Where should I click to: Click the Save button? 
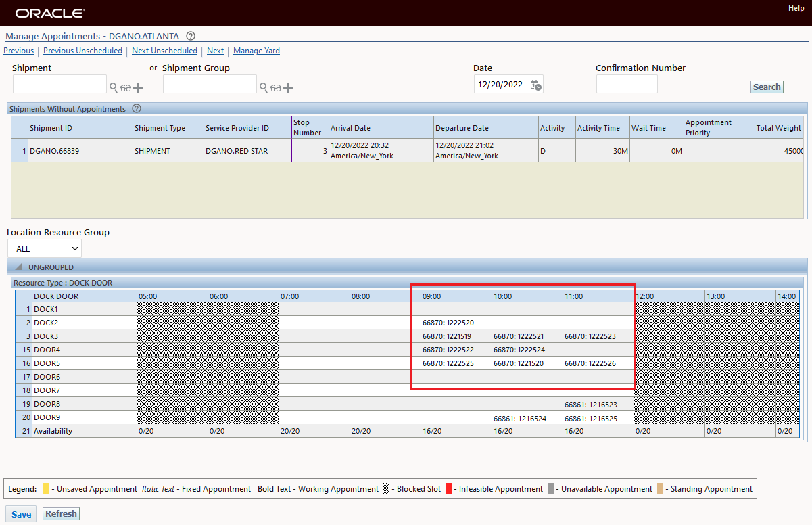click(x=21, y=514)
